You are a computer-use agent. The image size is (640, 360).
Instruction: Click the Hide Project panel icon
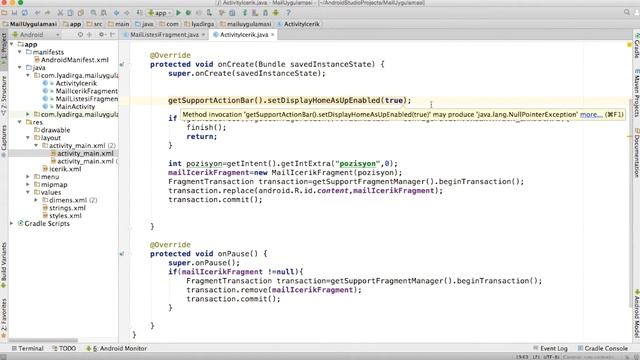point(112,35)
